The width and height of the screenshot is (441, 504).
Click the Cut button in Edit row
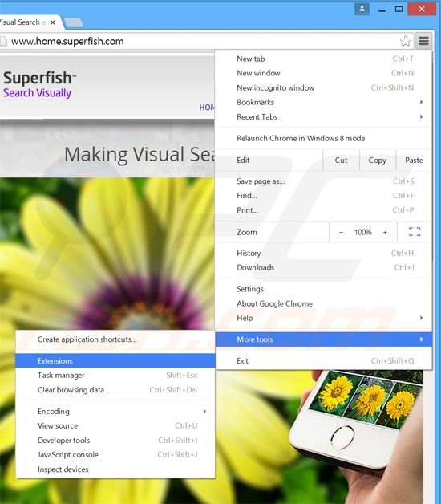pos(341,160)
